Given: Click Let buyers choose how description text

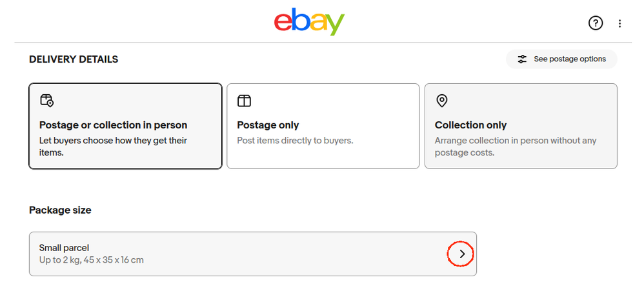Looking at the screenshot, I should pyautogui.click(x=113, y=147).
